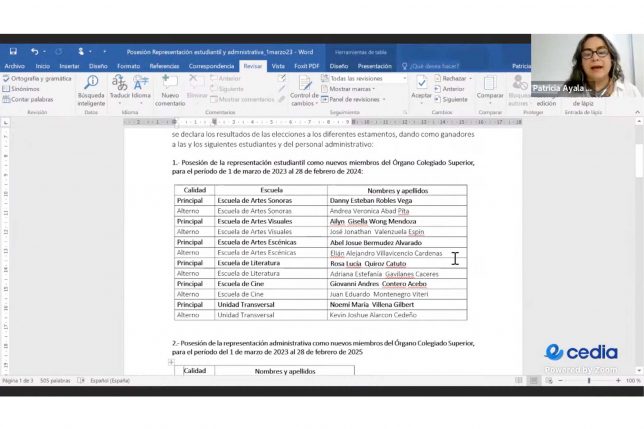
Task: Add a Nuevo comentario
Action: [170, 89]
